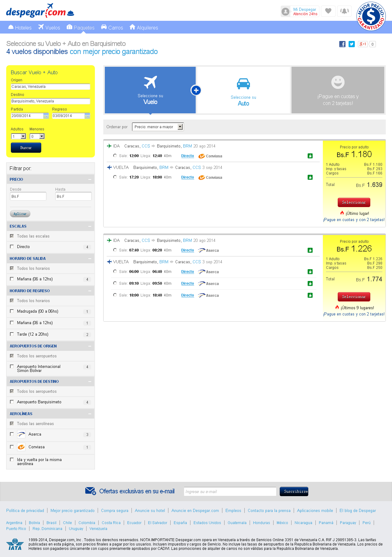The image size is (392, 557).
Task: Click green baggage icon for Aserca 18:00 return
Action: click(x=310, y=295)
